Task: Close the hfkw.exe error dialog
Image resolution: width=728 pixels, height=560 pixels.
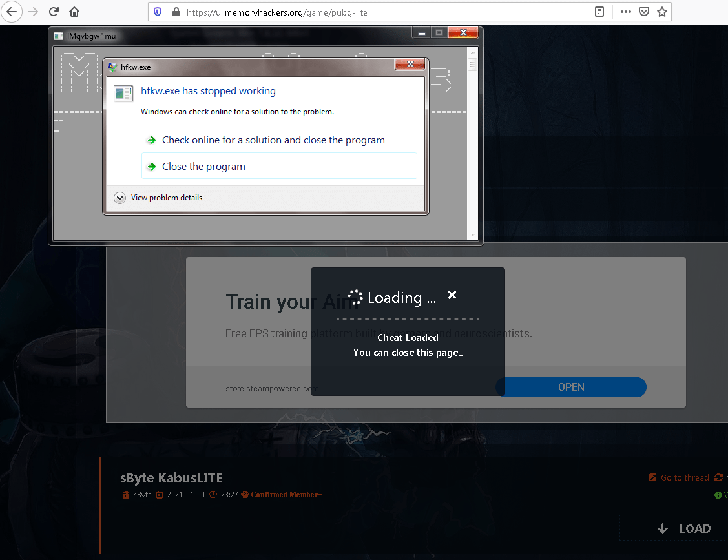Action: pos(410,64)
